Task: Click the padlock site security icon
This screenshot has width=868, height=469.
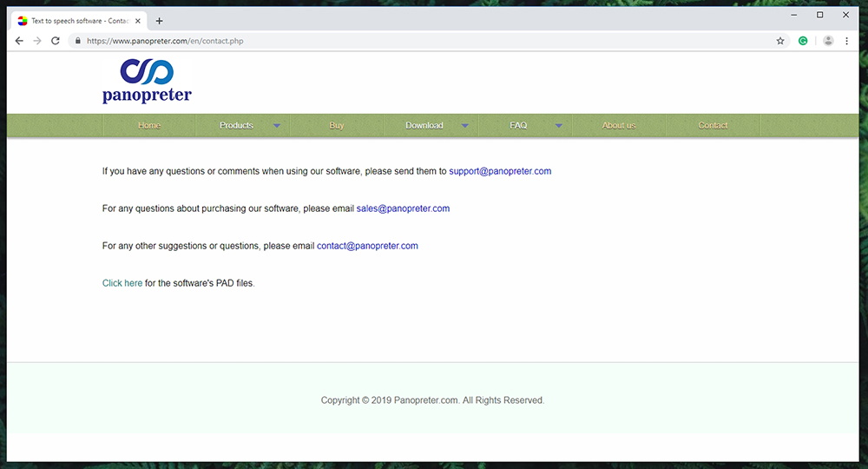Action: click(78, 41)
